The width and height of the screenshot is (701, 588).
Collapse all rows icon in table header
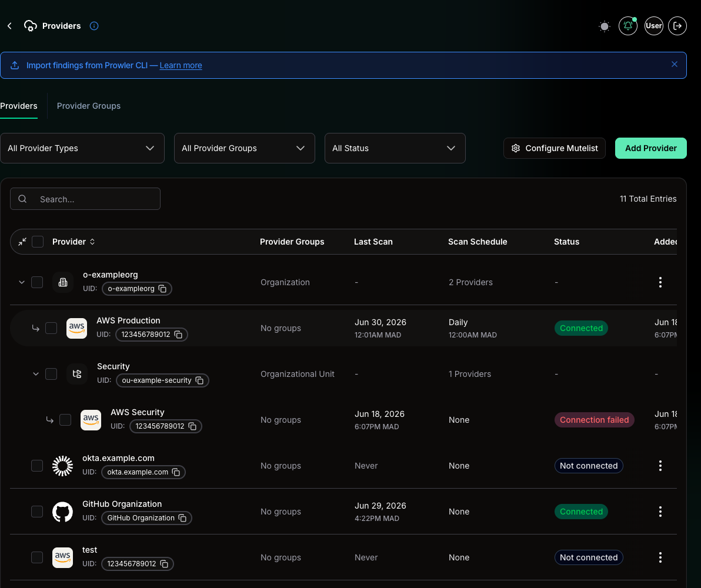coord(22,242)
